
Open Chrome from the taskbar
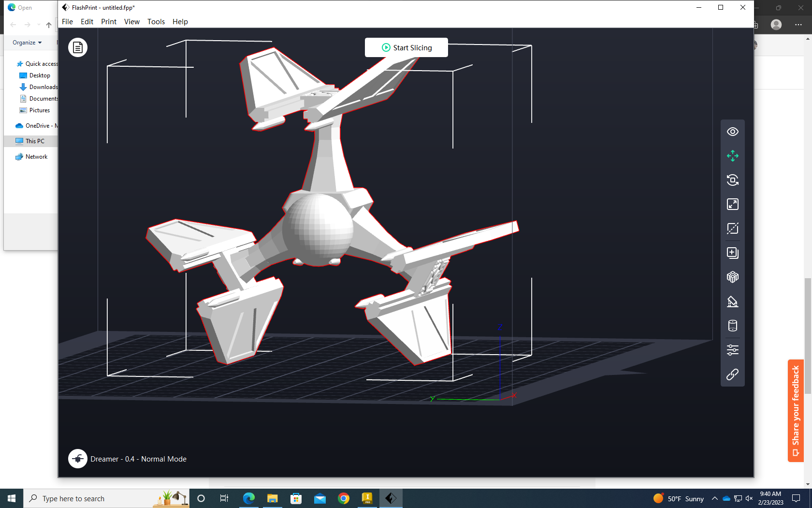pos(344,498)
